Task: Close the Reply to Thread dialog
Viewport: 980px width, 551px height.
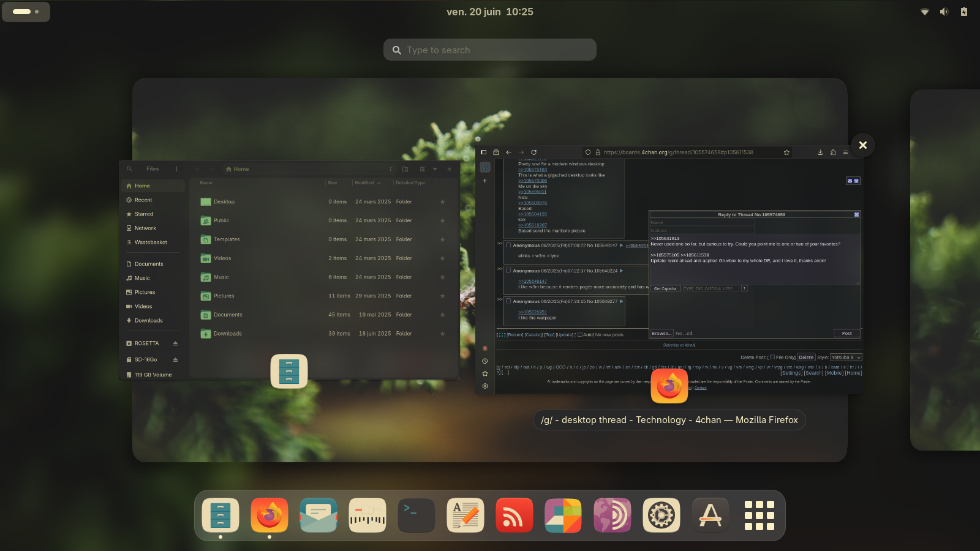Action: [856, 215]
